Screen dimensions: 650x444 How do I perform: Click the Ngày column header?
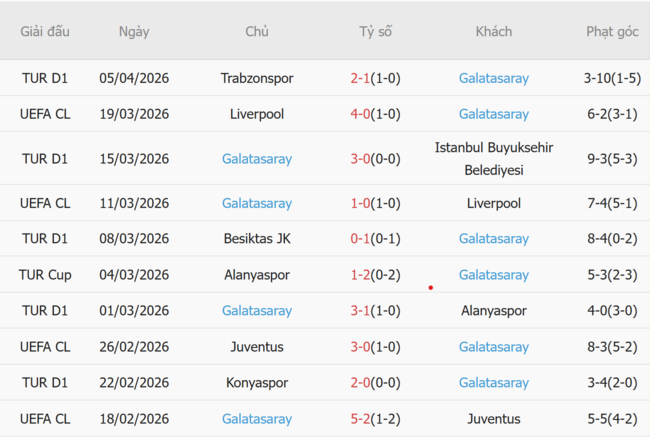point(134,32)
